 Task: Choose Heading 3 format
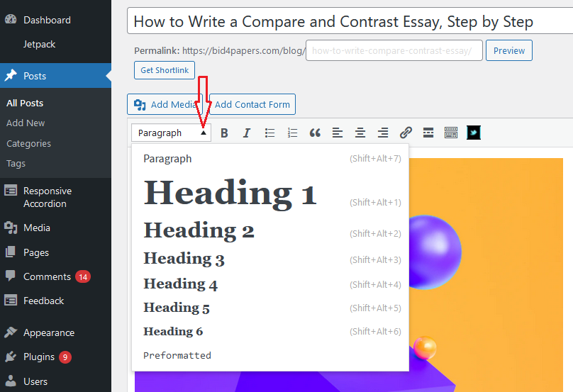[x=270, y=259]
